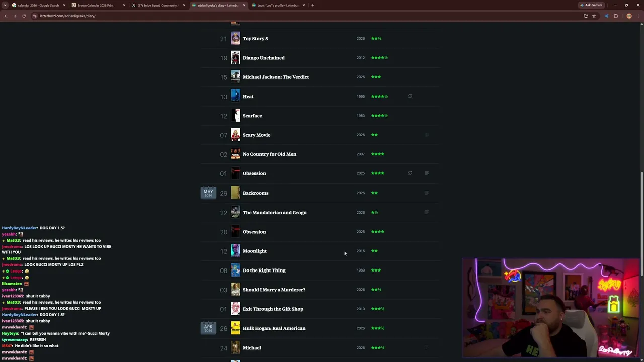Viewport: 644px width, 362px height.
Task: Open the Scary Movie film title
Action: click(257, 135)
